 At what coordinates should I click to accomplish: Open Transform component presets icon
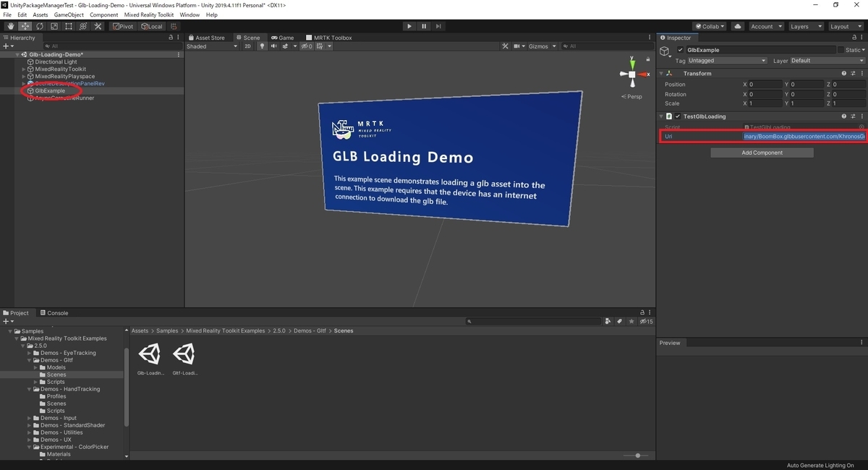853,73
